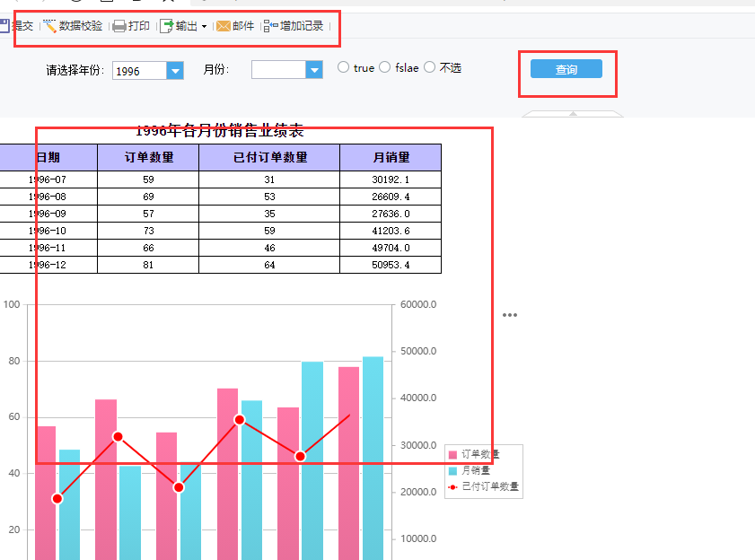The width and height of the screenshot is (755, 560).
Task: Click order count cell 81
Action: click(148, 265)
